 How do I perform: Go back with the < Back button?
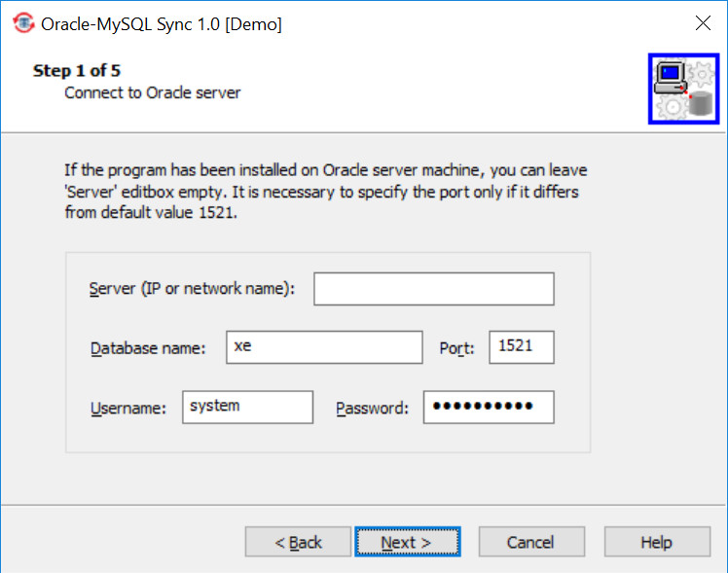pos(298,542)
